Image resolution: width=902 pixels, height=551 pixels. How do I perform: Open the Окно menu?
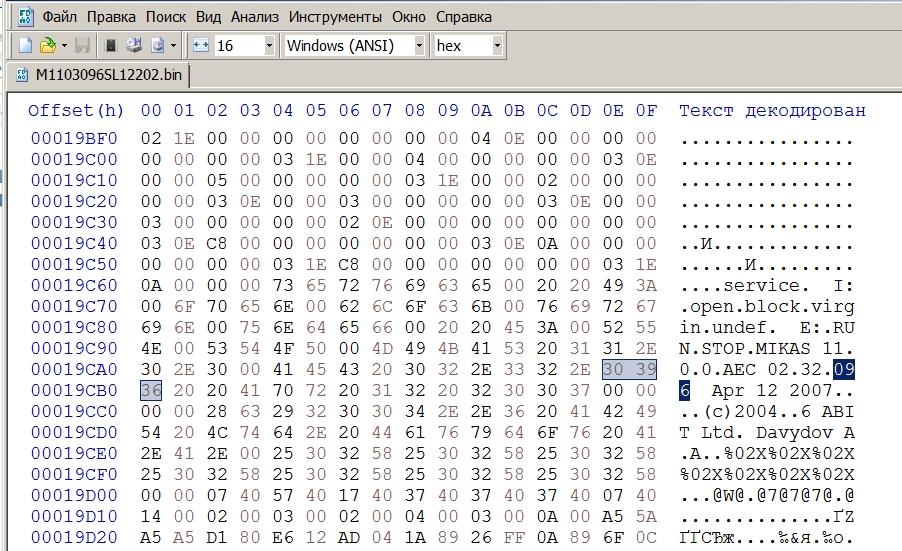(x=409, y=17)
